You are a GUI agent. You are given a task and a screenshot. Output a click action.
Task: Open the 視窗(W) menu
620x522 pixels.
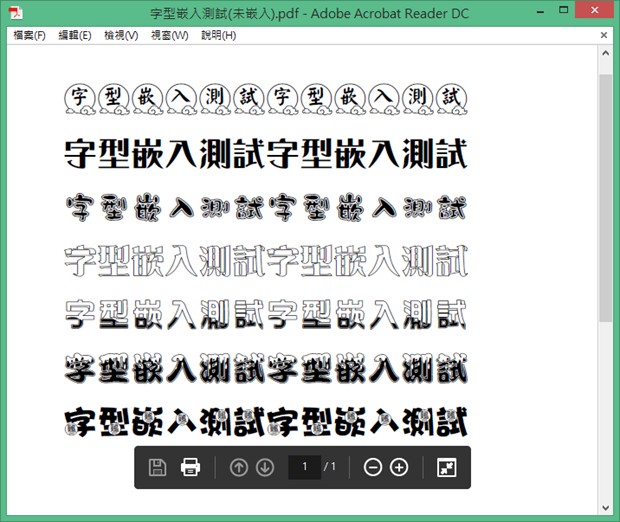click(170, 36)
